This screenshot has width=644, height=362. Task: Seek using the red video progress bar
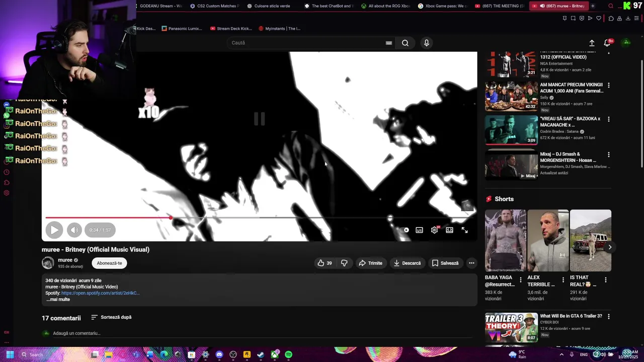tap(260, 218)
